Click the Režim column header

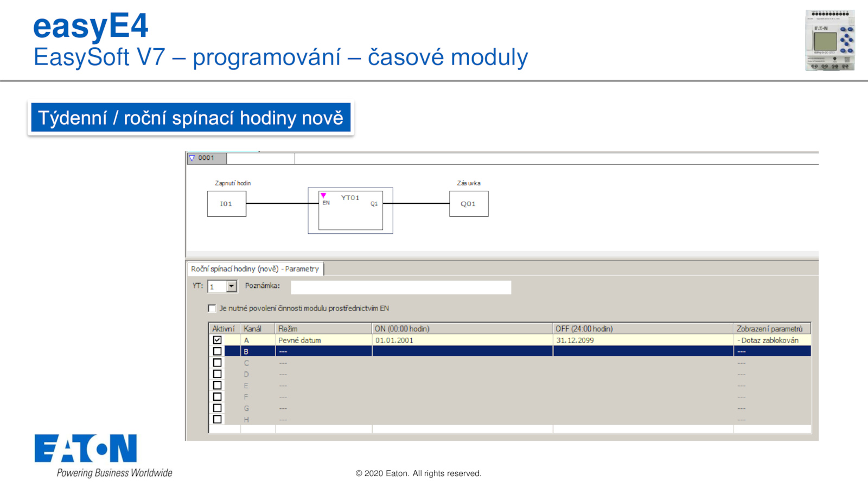pyautogui.click(x=323, y=329)
